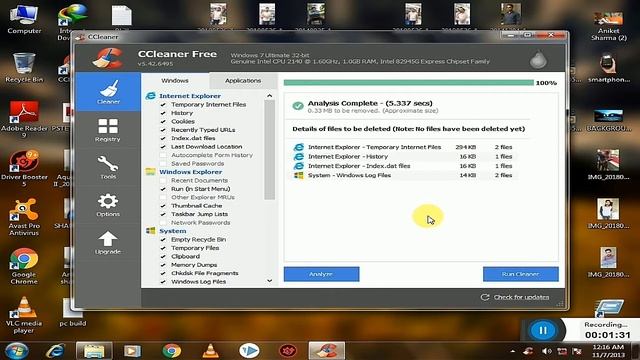
Task: Click Internet Explorer in the taskbar
Action: (x=55, y=351)
